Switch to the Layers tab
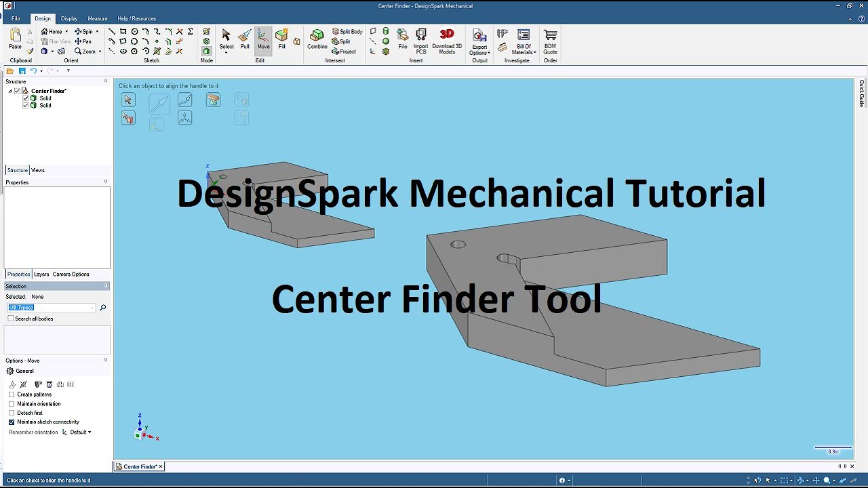Viewport: 868px width, 488px height. click(41, 274)
